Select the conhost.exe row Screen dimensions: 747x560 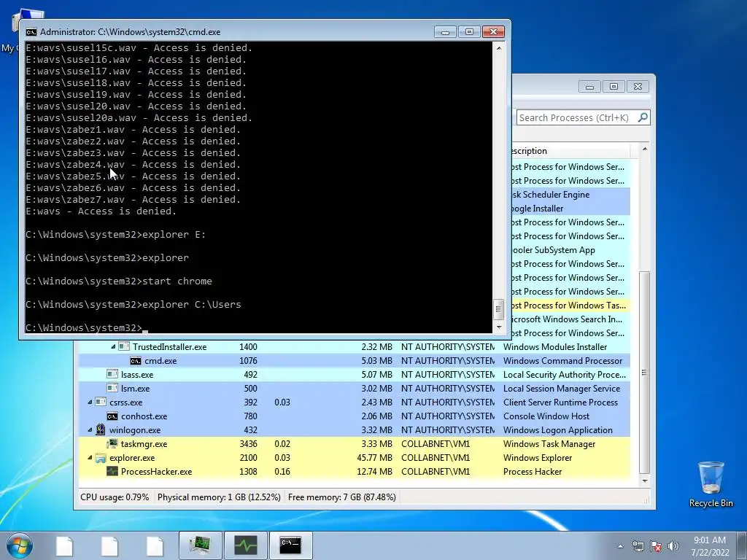[355, 416]
